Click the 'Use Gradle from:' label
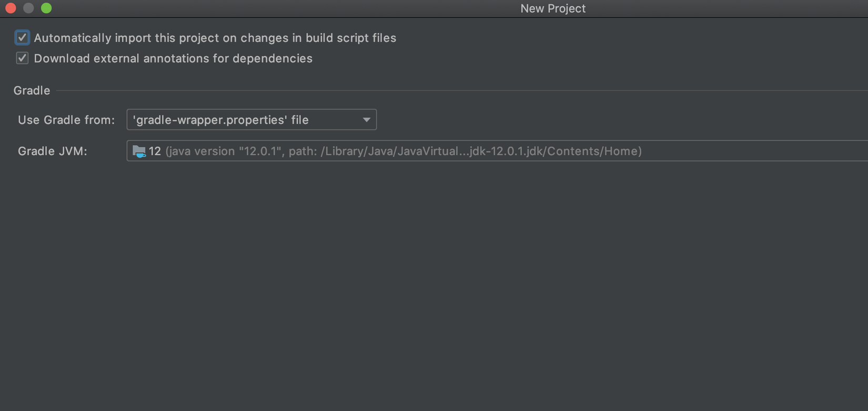This screenshot has width=868, height=411. point(66,120)
